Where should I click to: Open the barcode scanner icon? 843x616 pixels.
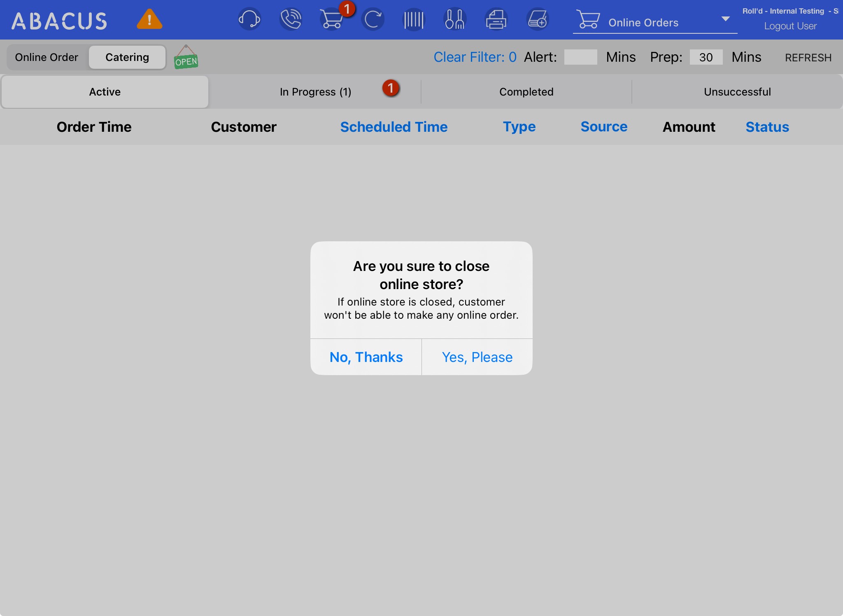(414, 19)
